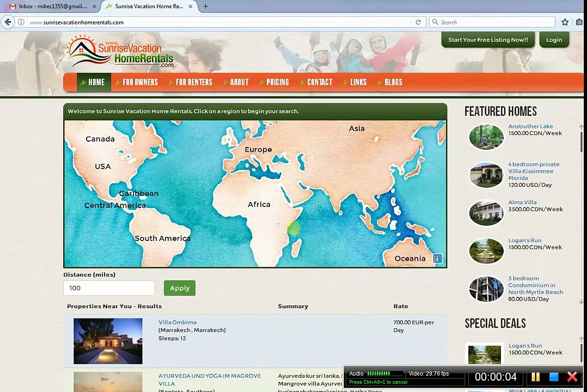This screenshot has height=392, width=587.
Task: Click the Sunrise Vacation Home Rentals logo
Action: (x=120, y=51)
